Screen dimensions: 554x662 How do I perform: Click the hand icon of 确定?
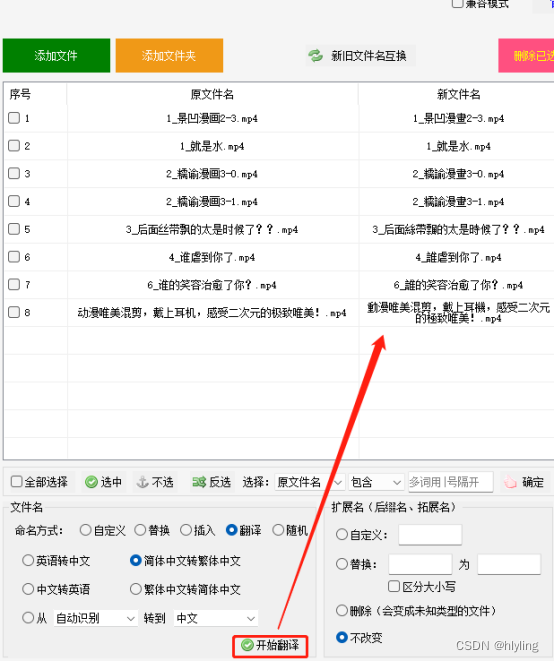pos(510,482)
